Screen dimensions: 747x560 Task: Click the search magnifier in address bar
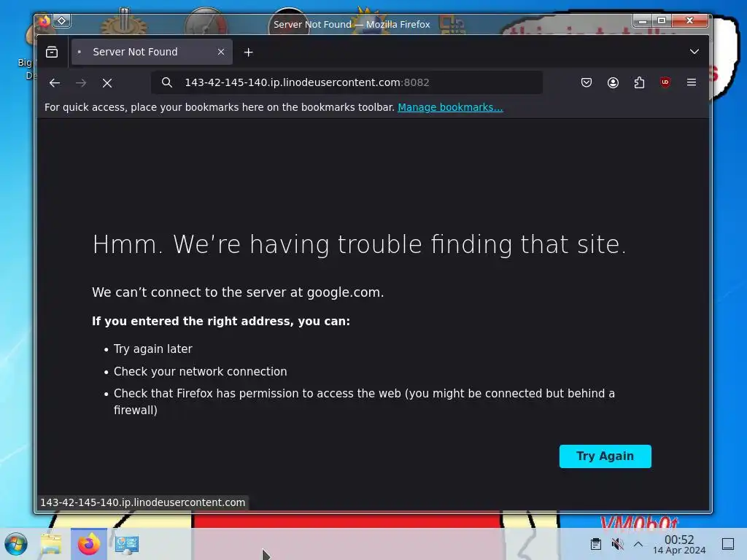click(x=167, y=82)
